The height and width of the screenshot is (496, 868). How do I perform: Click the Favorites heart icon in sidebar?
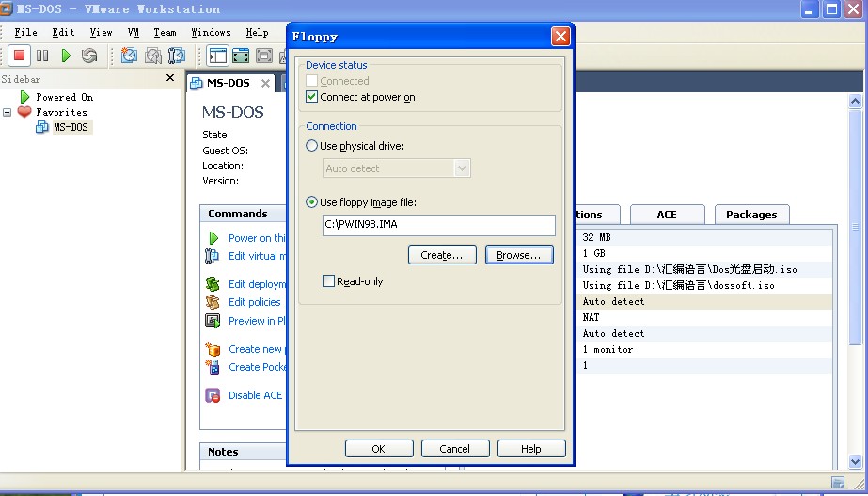coord(24,112)
